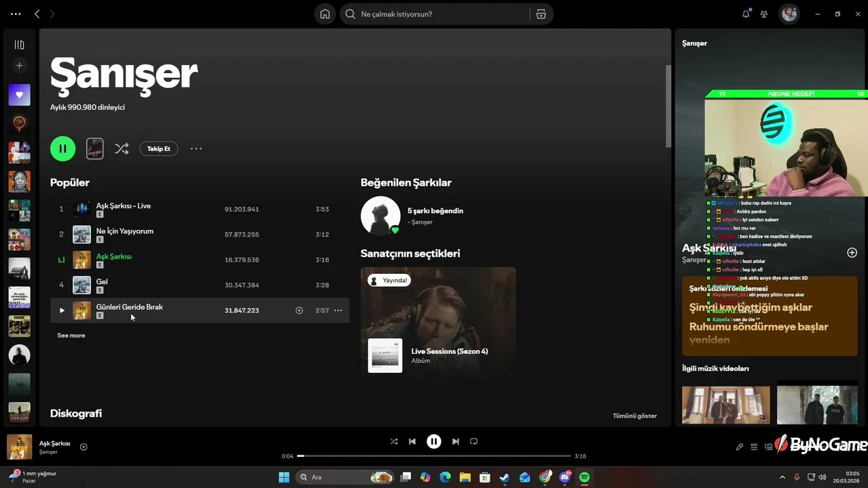
Task: Add current song via bottom bar plus
Action: (83, 447)
